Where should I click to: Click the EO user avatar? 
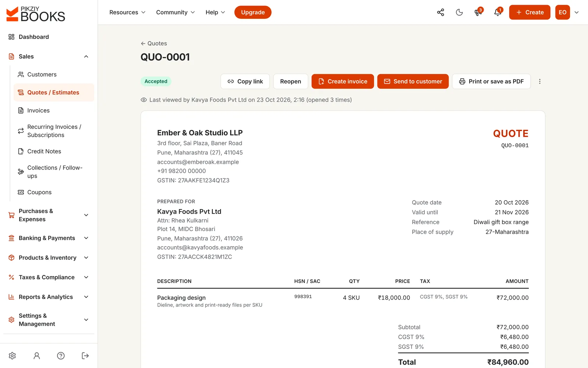562,13
